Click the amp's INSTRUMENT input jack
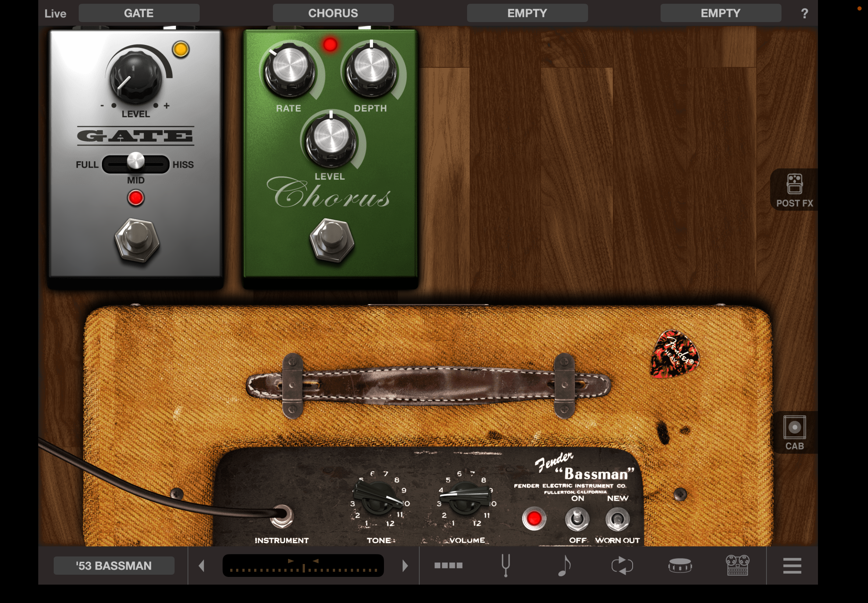 pyautogui.click(x=281, y=516)
